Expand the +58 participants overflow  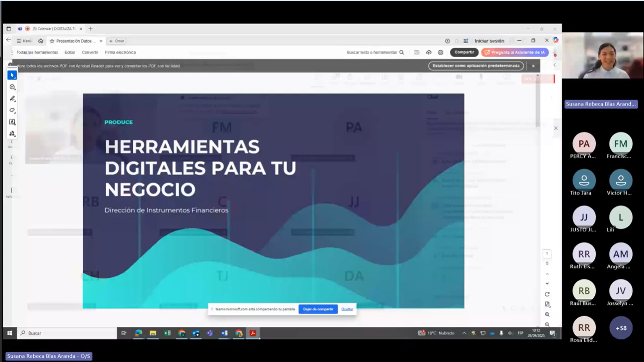(621, 328)
